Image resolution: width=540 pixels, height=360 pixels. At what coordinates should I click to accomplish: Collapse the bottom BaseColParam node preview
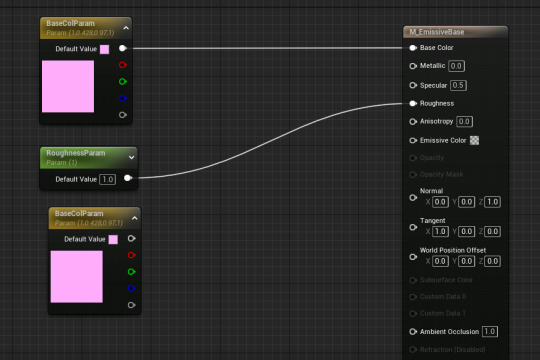[135, 218]
